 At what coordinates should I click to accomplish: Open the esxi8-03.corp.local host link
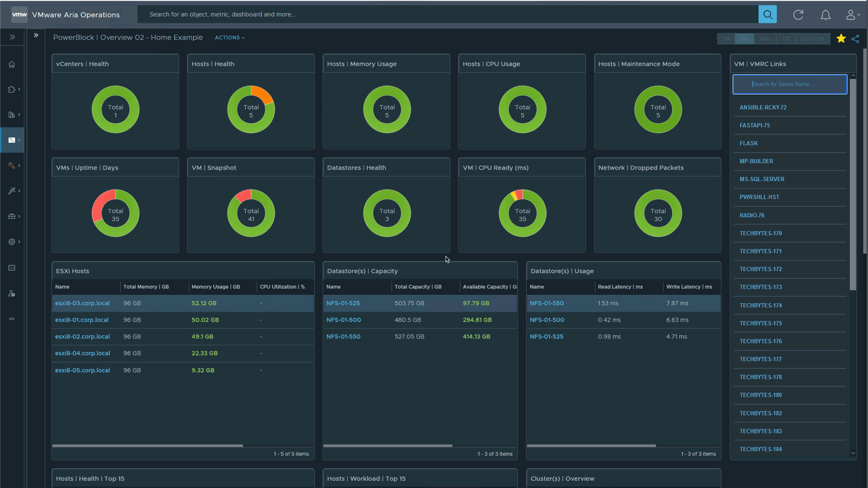point(82,303)
